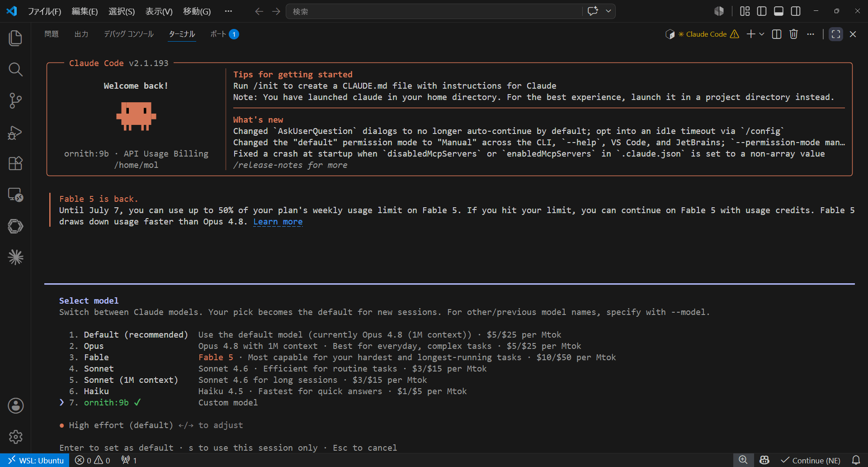
Task: Toggle maximized panel size
Action: point(836,34)
